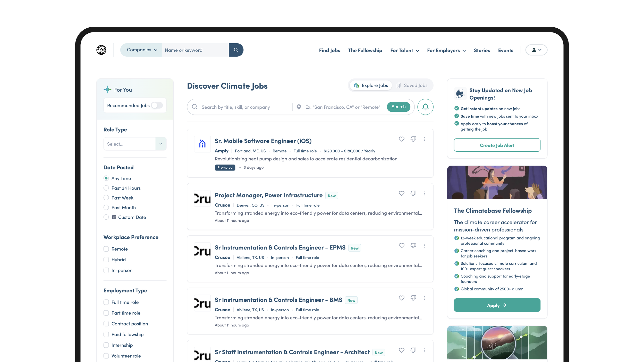Check the Internship checkbox
The image size is (644, 362).
click(106, 345)
